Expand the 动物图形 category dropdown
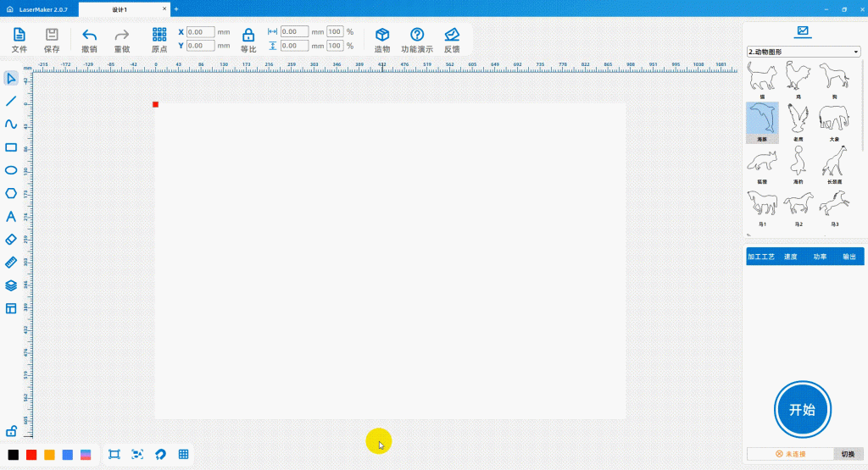The width and height of the screenshot is (868, 470). click(x=804, y=52)
